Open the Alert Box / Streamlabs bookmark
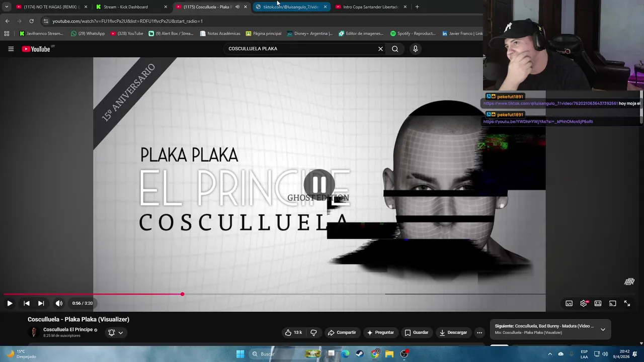644x362 pixels. (171, 34)
